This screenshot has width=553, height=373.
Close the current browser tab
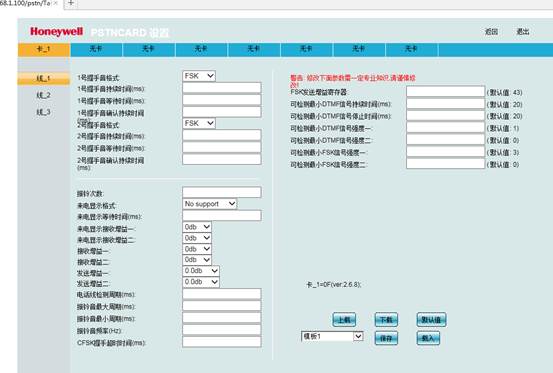55,3
